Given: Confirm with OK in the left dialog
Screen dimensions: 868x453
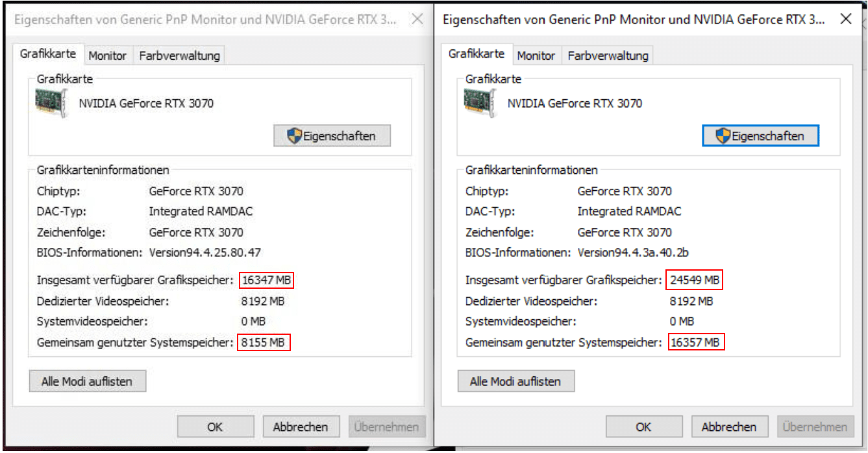Looking at the screenshot, I should (x=215, y=427).
